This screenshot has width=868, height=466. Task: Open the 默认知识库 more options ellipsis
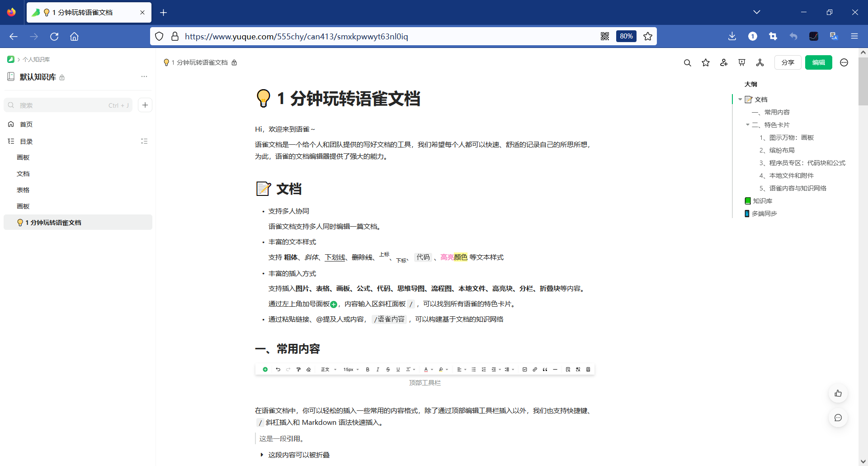pyautogui.click(x=144, y=76)
